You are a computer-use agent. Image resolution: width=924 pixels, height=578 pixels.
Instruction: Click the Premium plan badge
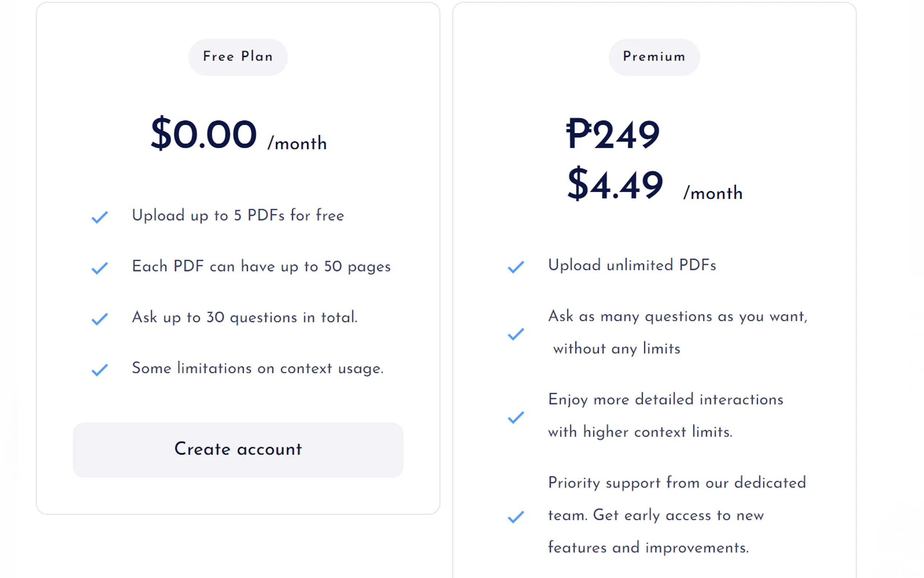coord(654,56)
